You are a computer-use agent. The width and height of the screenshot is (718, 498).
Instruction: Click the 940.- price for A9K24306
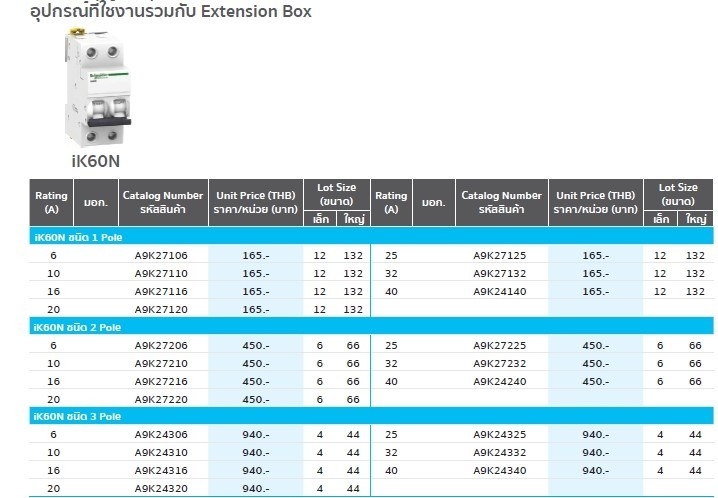(256, 434)
